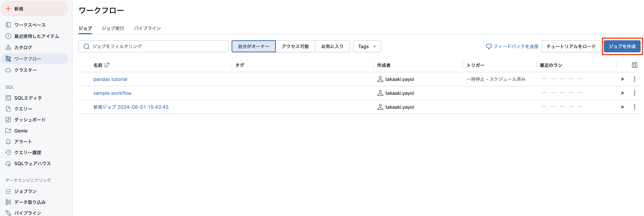Open the ダッシュボード section
The image size is (644, 216).
point(29,119)
